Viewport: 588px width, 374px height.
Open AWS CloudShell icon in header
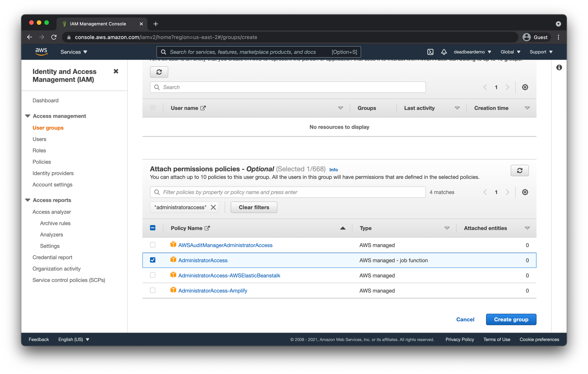coord(430,52)
